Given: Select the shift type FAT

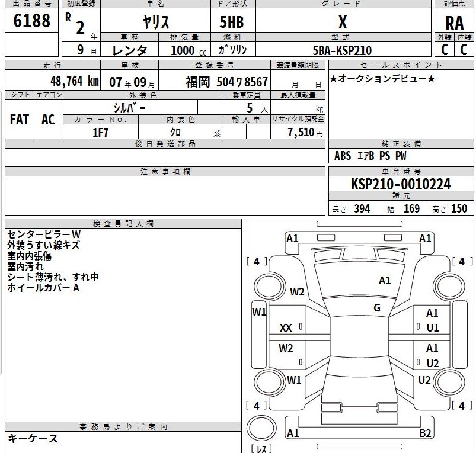Looking at the screenshot, I should click(20, 120).
